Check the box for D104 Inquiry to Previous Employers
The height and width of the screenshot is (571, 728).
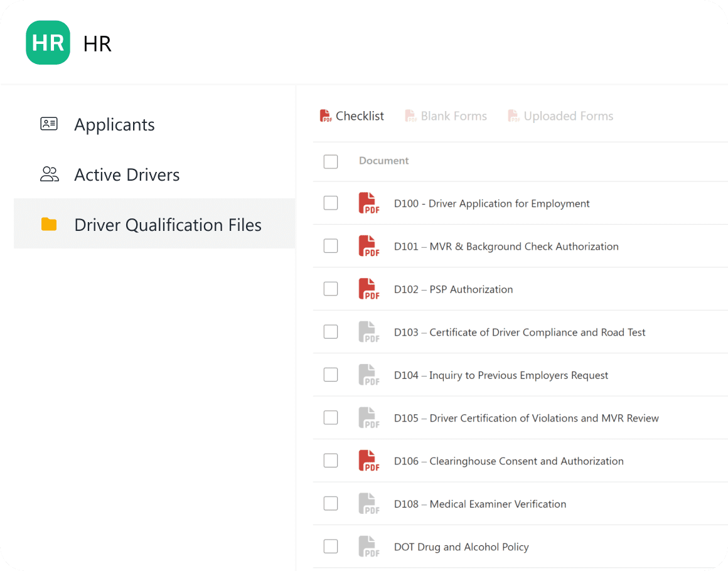(331, 375)
